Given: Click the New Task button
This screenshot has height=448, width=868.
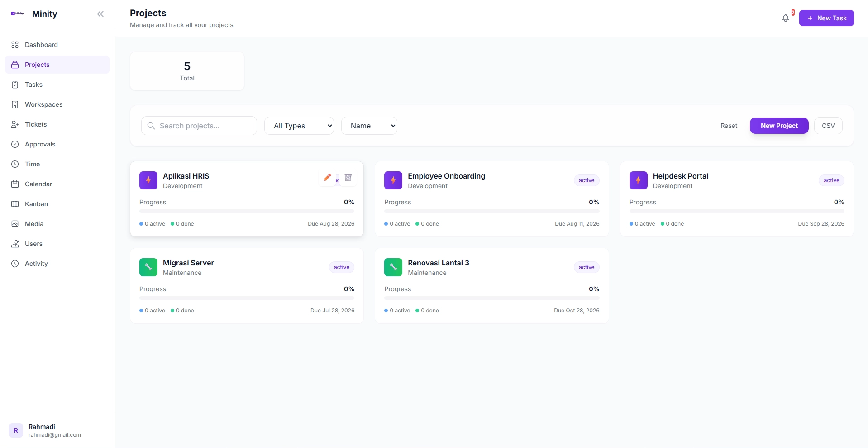Looking at the screenshot, I should [826, 18].
